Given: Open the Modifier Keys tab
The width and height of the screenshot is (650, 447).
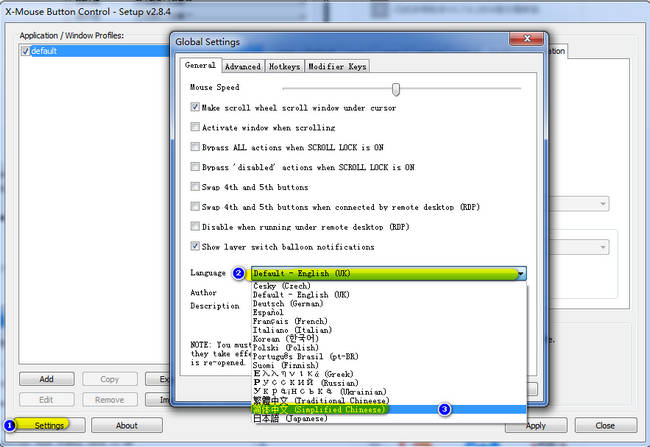Looking at the screenshot, I should 337,66.
